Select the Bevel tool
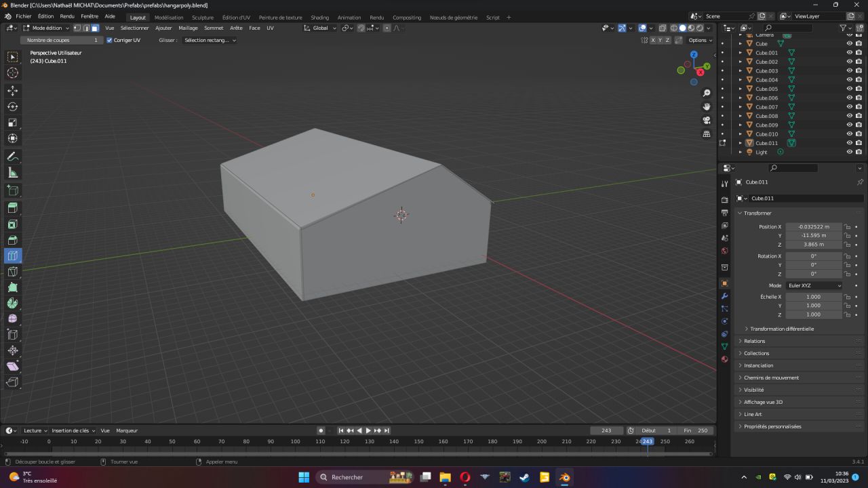The height and width of the screenshot is (488, 868). [13, 240]
